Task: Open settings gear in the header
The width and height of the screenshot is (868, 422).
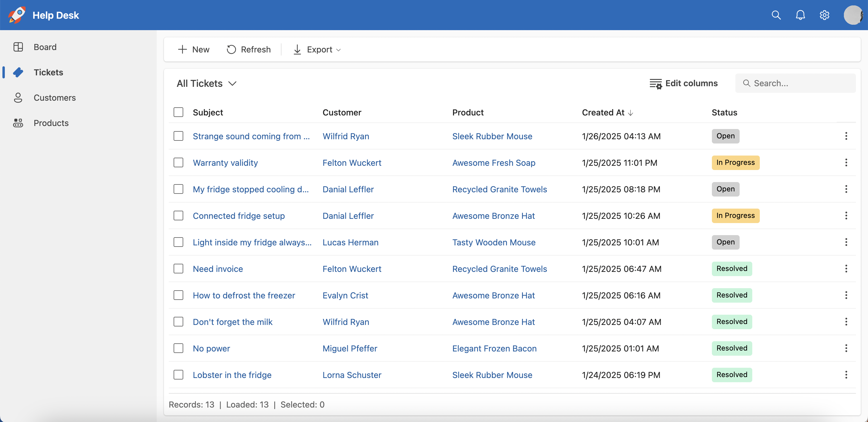Action: (x=824, y=15)
